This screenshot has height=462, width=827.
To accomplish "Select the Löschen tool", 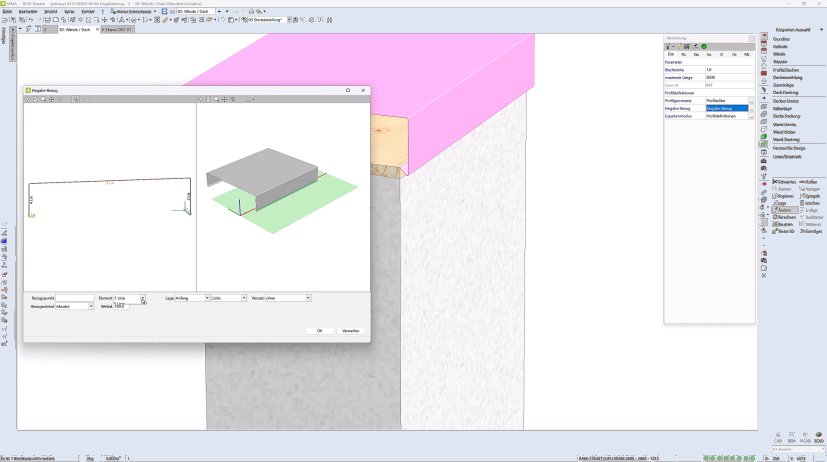I will coord(811,203).
